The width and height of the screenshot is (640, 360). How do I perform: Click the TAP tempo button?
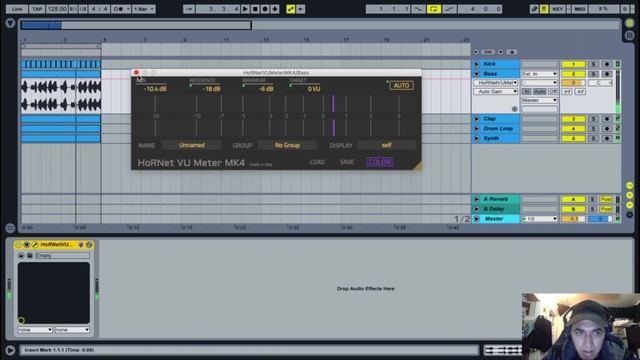coord(37,9)
